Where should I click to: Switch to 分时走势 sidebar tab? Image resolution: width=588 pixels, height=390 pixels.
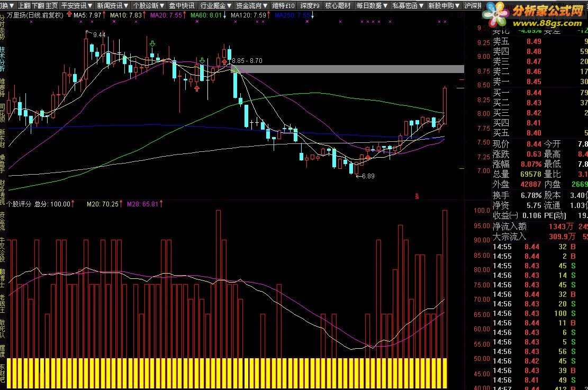(x=3, y=27)
